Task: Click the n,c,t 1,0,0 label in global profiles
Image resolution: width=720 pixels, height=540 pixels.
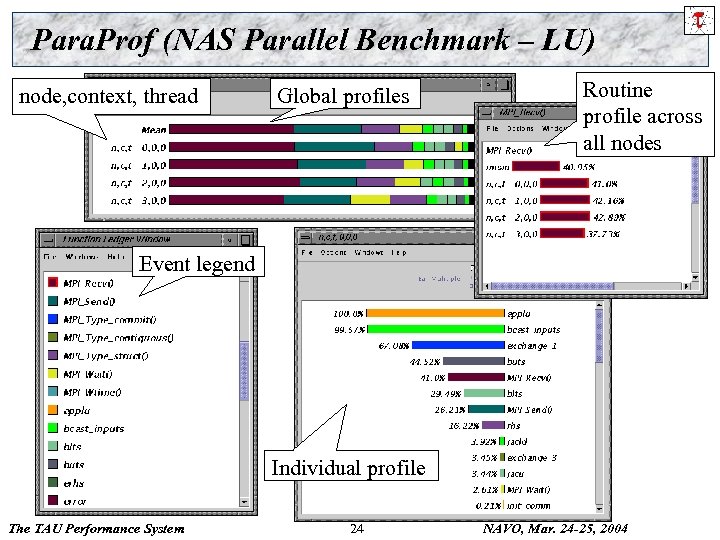Action: click(x=138, y=165)
